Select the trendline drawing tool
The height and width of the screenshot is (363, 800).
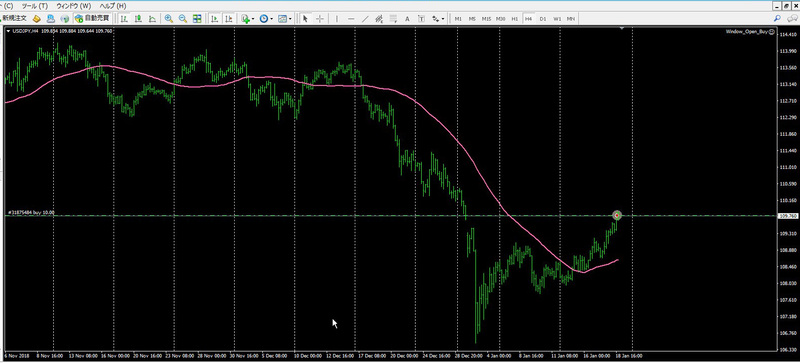[365, 19]
